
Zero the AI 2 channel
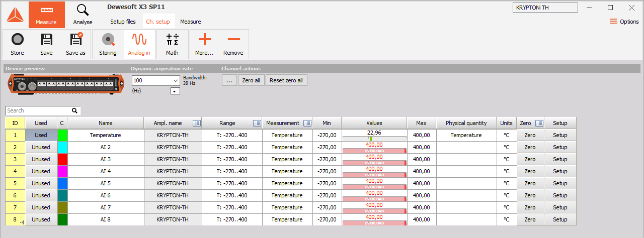(530, 147)
